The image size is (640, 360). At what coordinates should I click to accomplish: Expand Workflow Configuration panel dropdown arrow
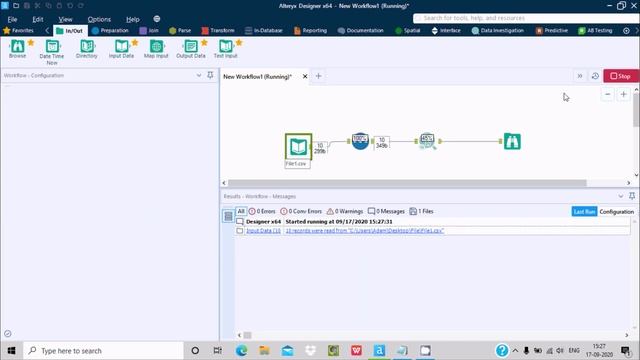(x=199, y=75)
